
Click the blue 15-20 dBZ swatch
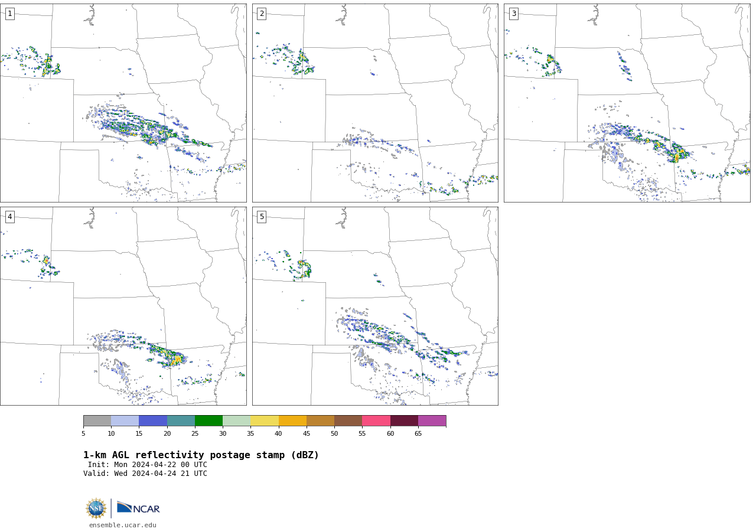tap(153, 420)
